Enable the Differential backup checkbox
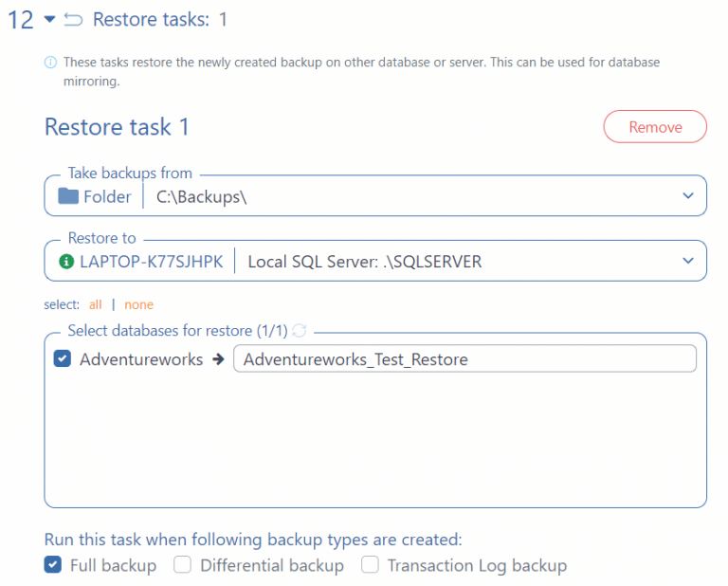Image resolution: width=728 pixels, height=586 pixels. 182,565
